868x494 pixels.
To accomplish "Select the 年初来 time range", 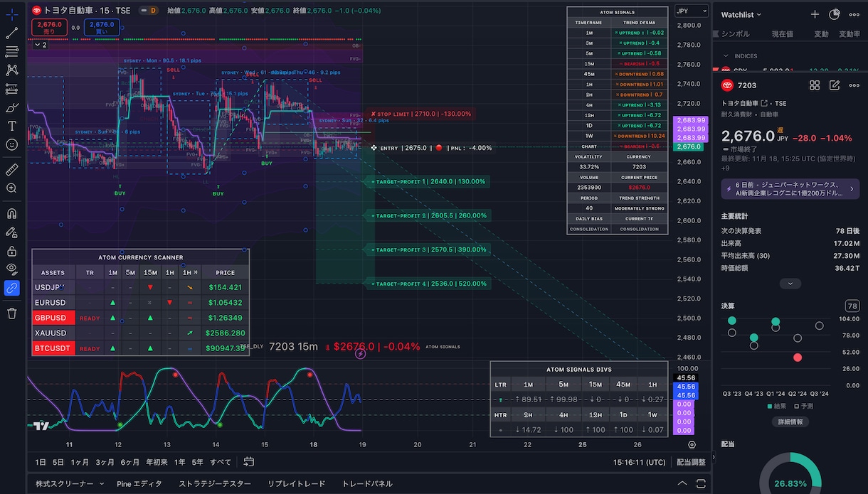I will [157, 462].
